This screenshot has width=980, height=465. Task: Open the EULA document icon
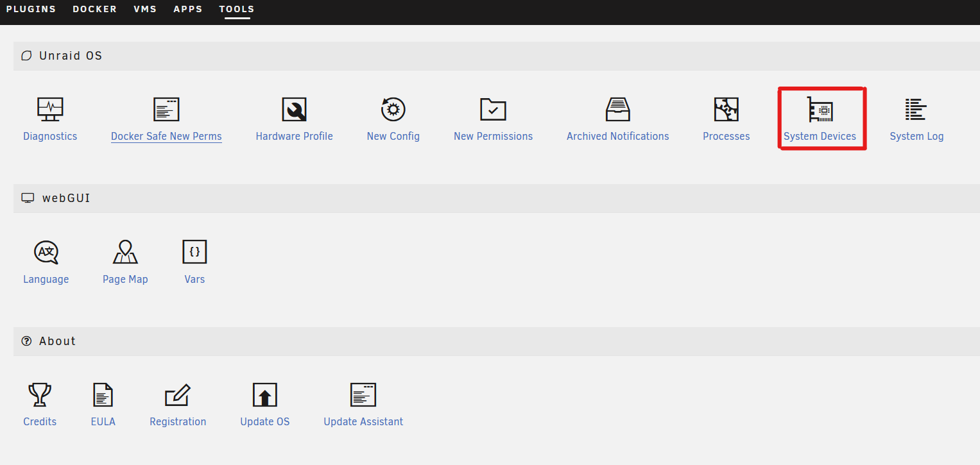103,395
